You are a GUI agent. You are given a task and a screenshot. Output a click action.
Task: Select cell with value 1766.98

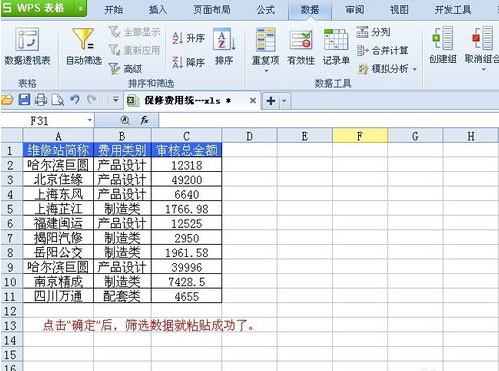click(x=187, y=209)
